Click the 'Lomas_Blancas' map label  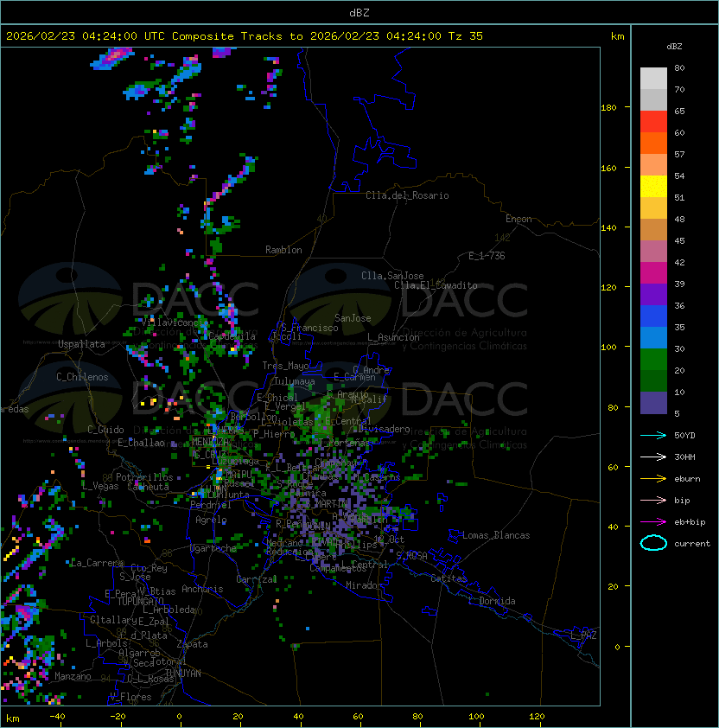point(496,535)
